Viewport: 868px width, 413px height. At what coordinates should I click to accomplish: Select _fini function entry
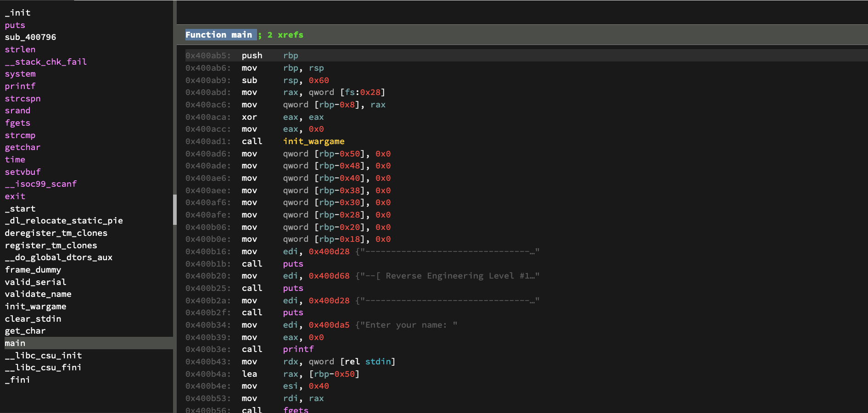17,380
